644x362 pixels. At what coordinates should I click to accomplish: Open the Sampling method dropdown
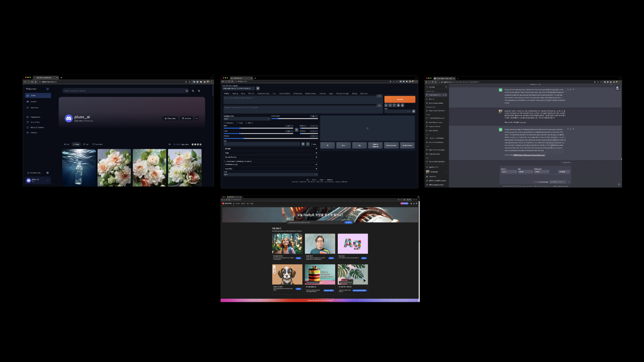tap(247, 119)
